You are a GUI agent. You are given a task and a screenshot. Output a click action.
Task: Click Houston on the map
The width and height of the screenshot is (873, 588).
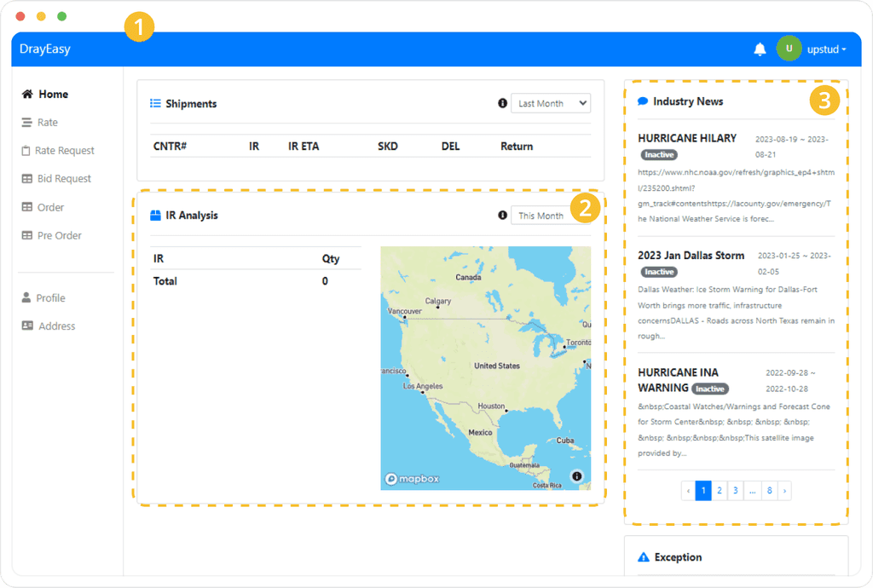click(492, 406)
